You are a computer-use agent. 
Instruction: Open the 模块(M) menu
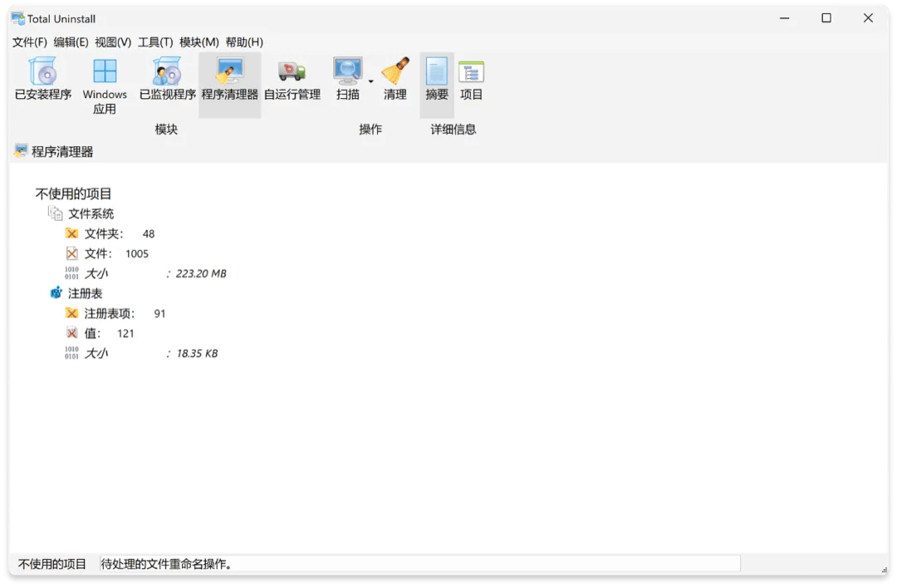point(199,42)
